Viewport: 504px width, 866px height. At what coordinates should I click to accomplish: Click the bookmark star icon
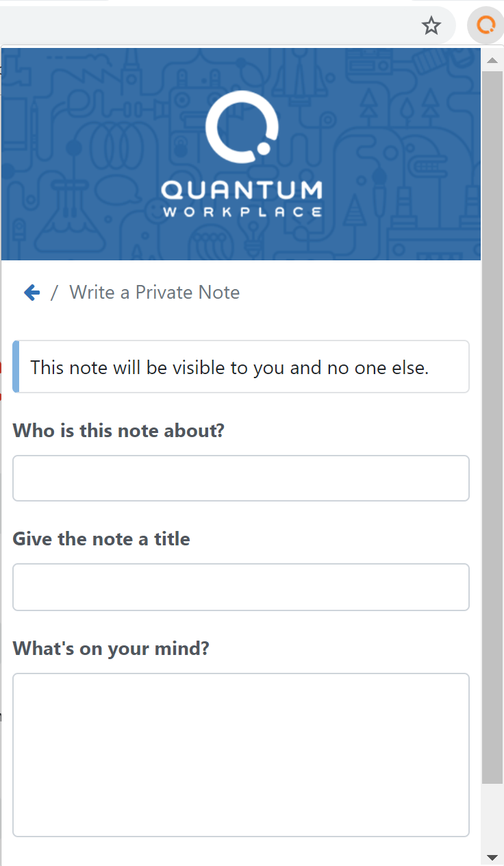[431, 26]
